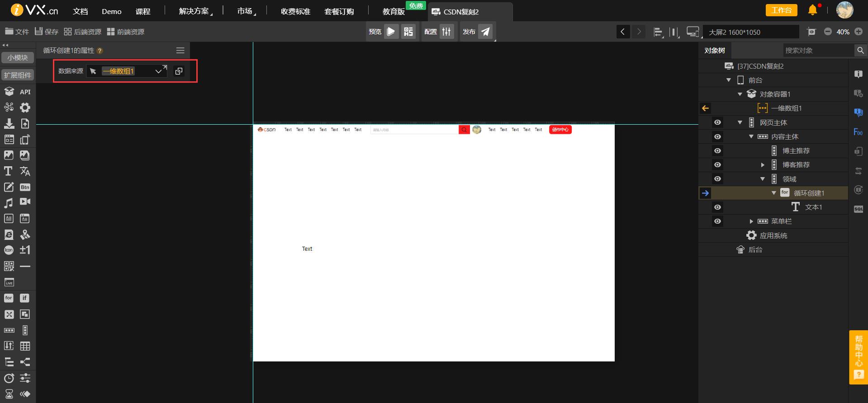868x403 pixels.
Task: Add the translation text component
Action: click(x=25, y=171)
